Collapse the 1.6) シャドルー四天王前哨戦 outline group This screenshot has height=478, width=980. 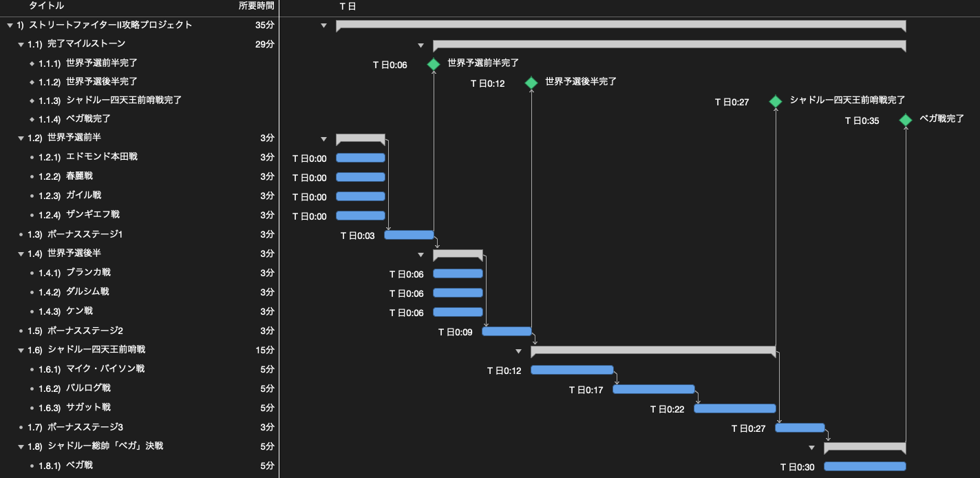click(x=21, y=350)
